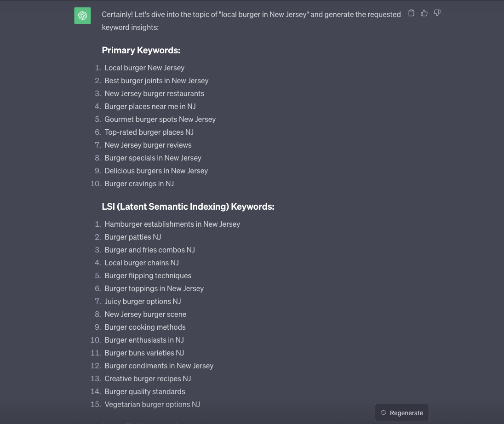Click the 'LSI (Latent Semantic Indexing) Keywords:' heading

(x=188, y=206)
